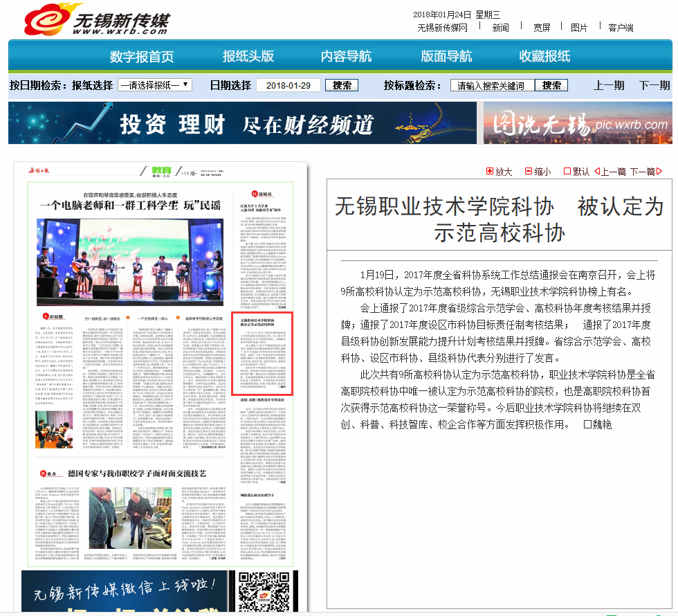The image size is (678, 616).
Task: Click the 缩小 zoom-out minus icon
Action: click(x=529, y=172)
